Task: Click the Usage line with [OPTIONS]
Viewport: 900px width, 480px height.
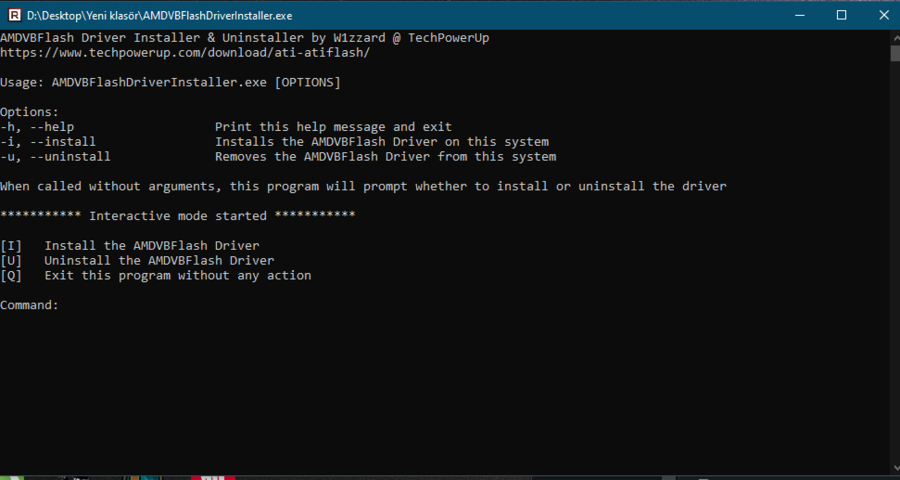Action: (170, 82)
